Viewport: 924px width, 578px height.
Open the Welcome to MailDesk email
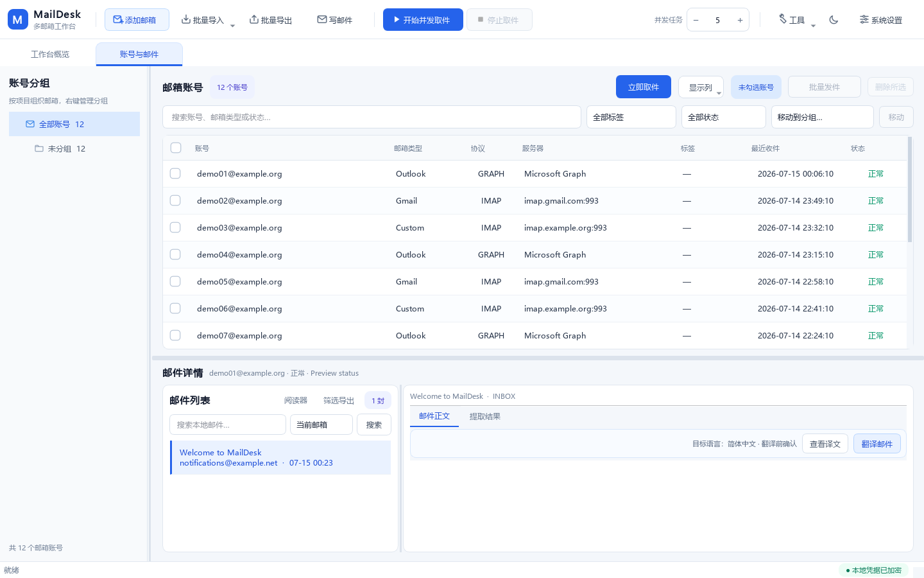280,457
